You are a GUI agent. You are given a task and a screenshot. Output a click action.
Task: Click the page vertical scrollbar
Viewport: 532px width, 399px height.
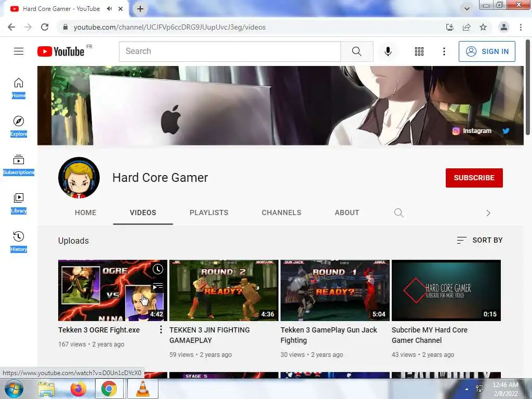(x=528, y=87)
